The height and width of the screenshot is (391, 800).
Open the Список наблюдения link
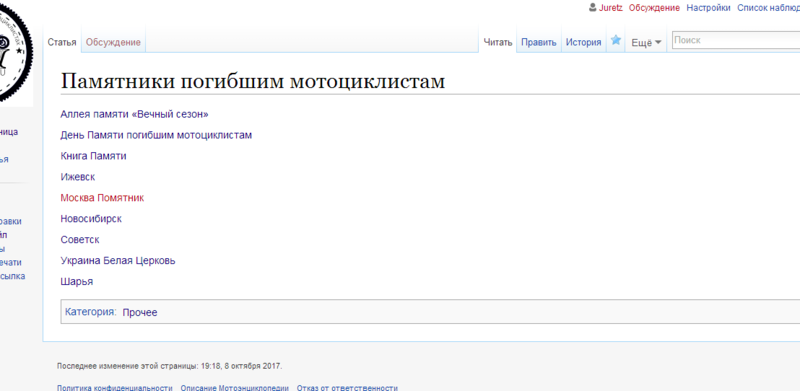coord(768,8)
